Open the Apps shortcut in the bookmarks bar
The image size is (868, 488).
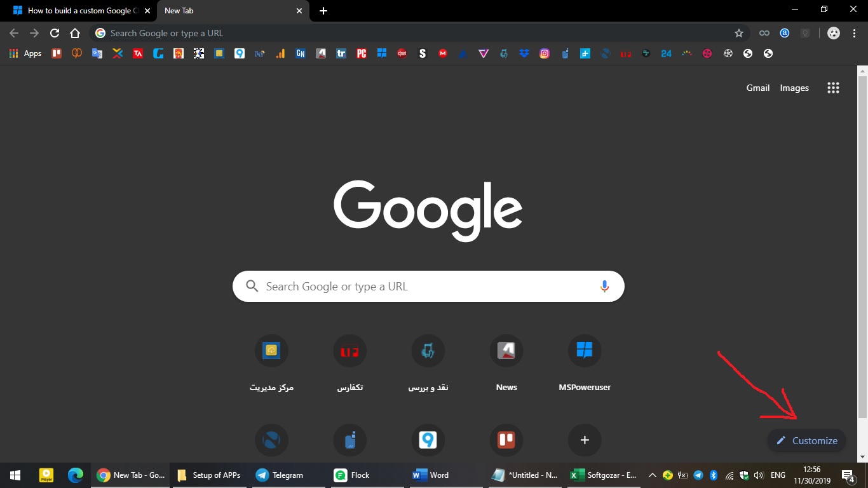[x=26, y=53]
